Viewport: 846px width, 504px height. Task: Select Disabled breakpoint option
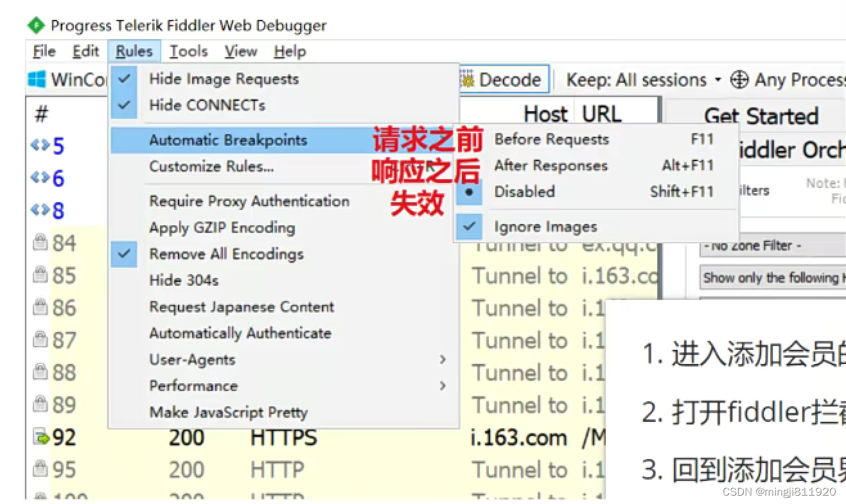(x=595, y=191)
